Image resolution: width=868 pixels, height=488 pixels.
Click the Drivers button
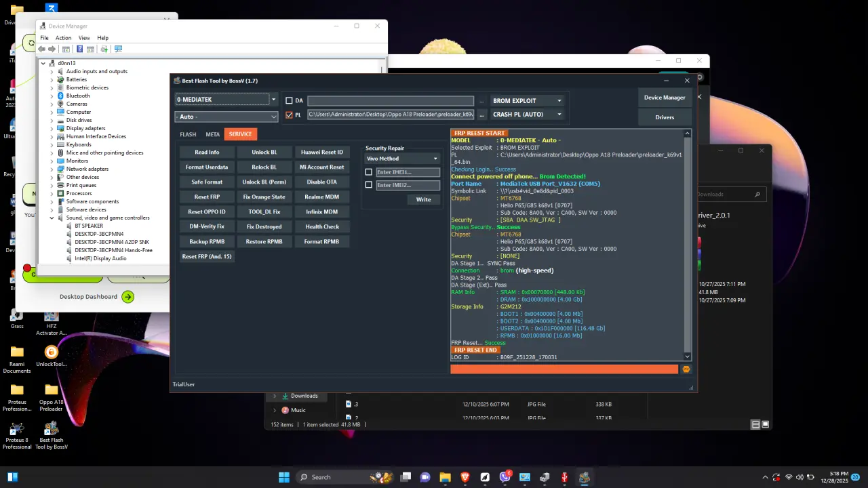[x=665, y=117]
